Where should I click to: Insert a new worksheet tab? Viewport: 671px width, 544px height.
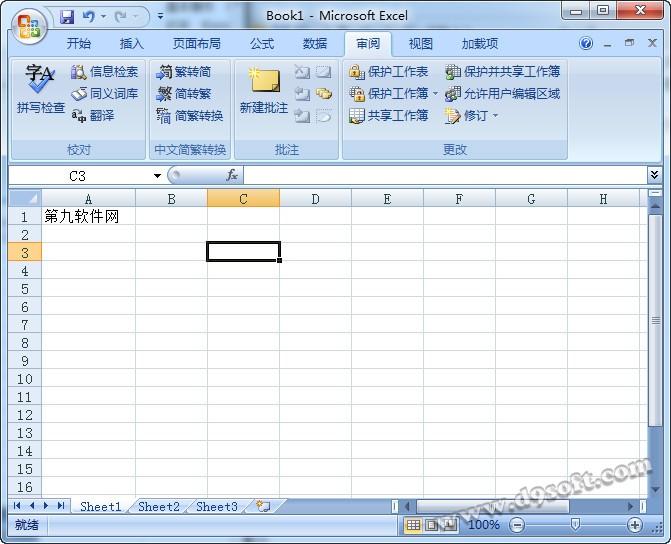pyautogui.click(x=263, y=506)
